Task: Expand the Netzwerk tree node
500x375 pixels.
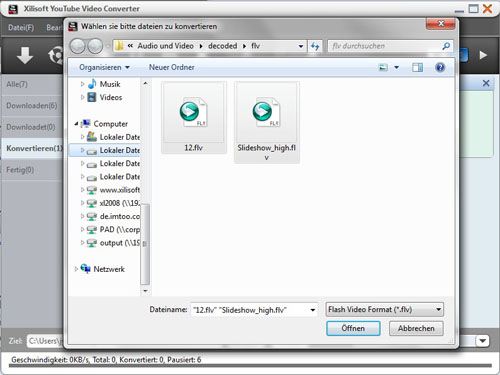Action: [x=76, y=269]
